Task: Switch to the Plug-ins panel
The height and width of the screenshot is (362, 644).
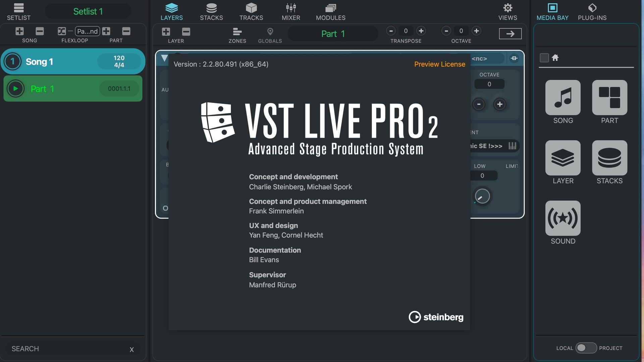Action: (x=592, y=11)
